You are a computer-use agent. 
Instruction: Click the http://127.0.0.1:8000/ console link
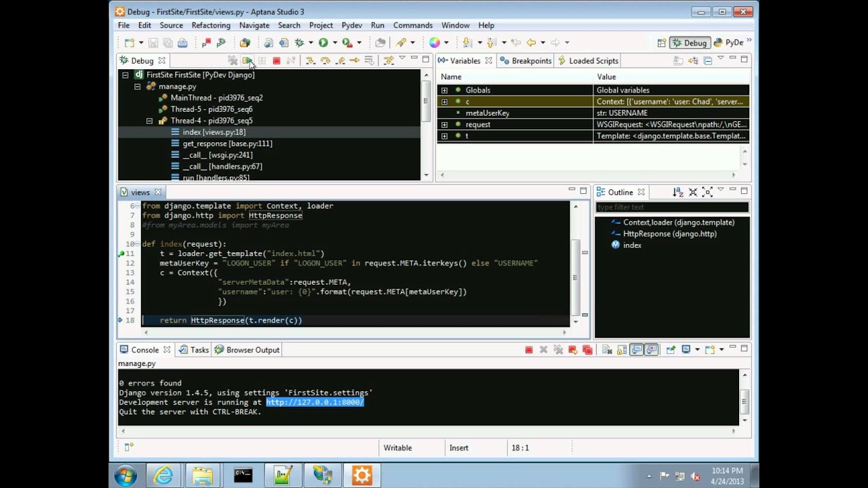coord(315,402)
